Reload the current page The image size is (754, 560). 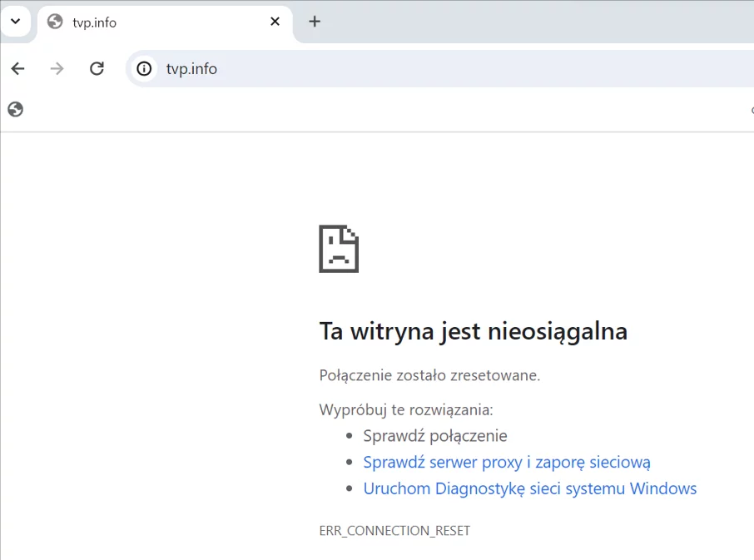[97, 69]
